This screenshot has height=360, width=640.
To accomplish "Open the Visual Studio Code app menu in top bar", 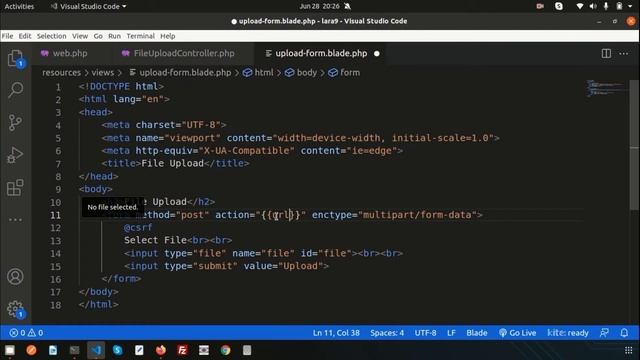I will [x=89, y=6].
